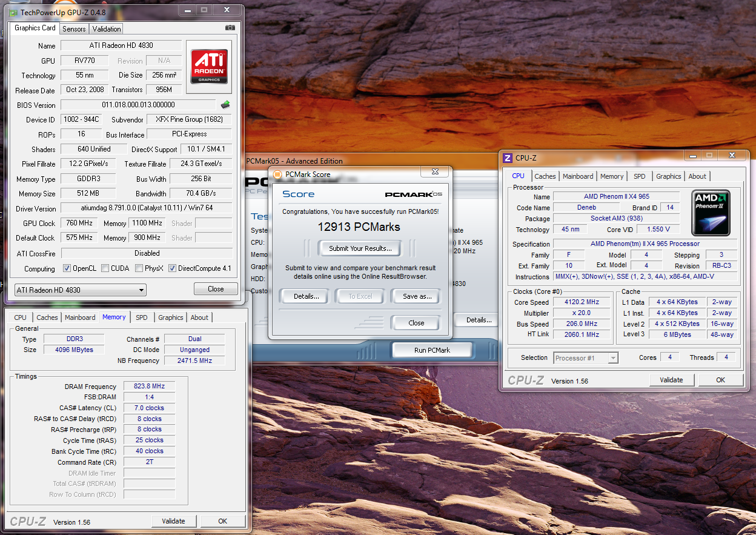Viewport: 756px width, 535px height.
Task: Click Validate in the right CPU-Z window
Action: (x=671, y=380)
